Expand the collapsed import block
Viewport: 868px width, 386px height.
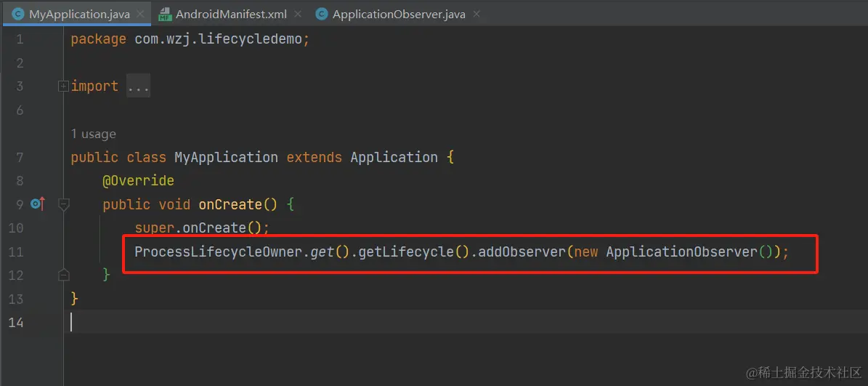click(x=64, y=87)
